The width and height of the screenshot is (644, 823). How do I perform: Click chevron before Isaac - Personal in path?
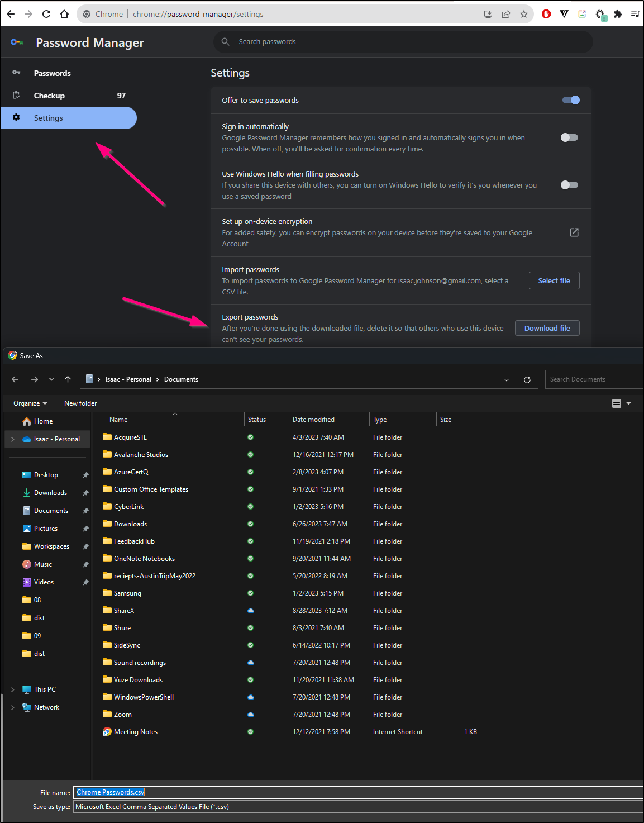(99, 379)
